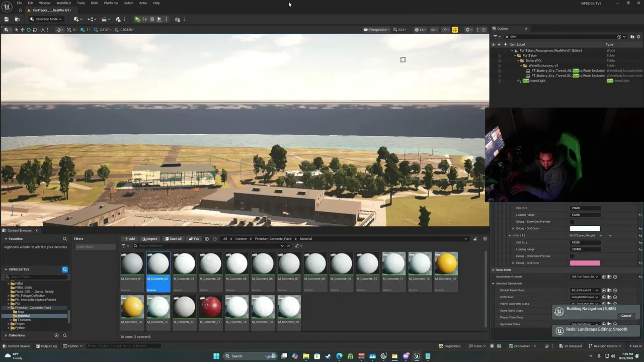The height and width of the screenshot is (362, 644).
Task: Toggle Show Grid Preview under Cell Size 25600
Action: point(572,222)
